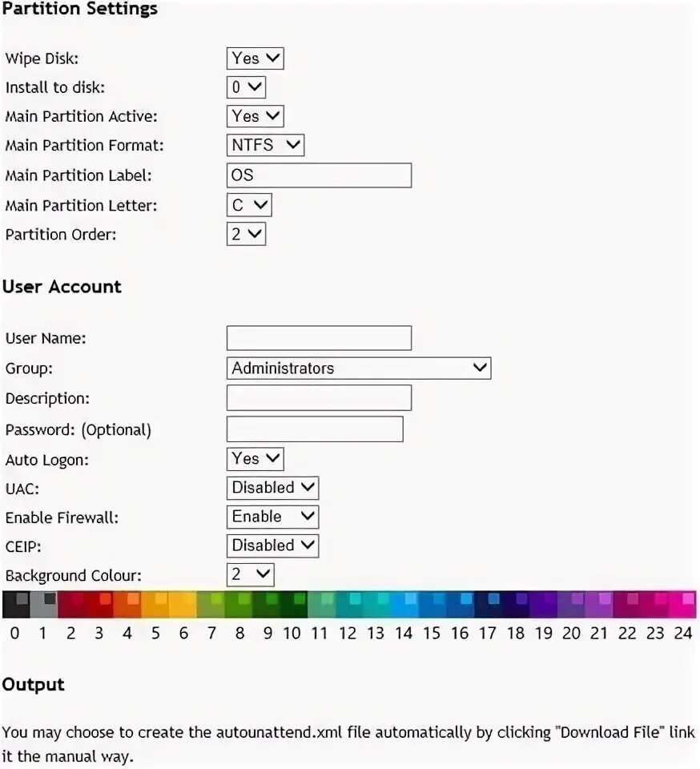Expand the Partition Order dropdown
700x769 pixels.
[x=246, y=235]
